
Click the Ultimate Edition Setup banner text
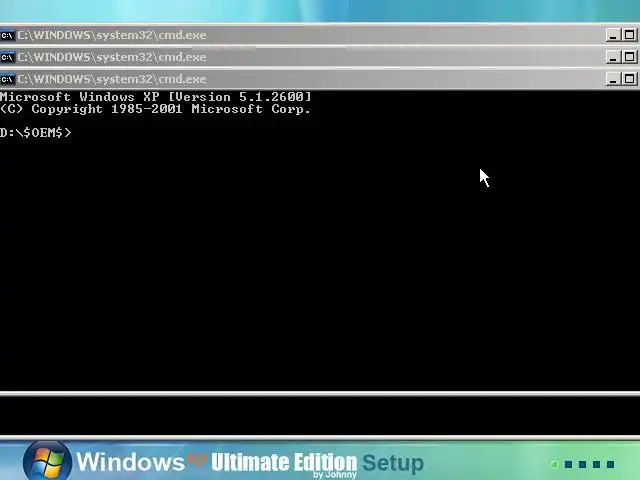coord(317,463)
